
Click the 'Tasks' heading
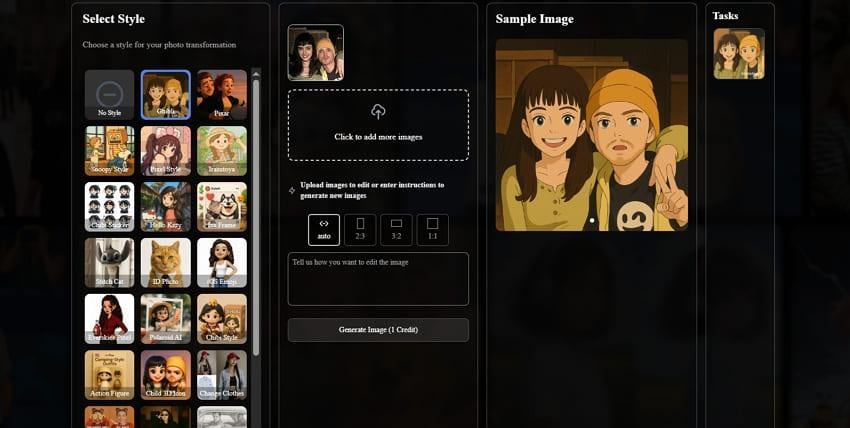(725, 16)
